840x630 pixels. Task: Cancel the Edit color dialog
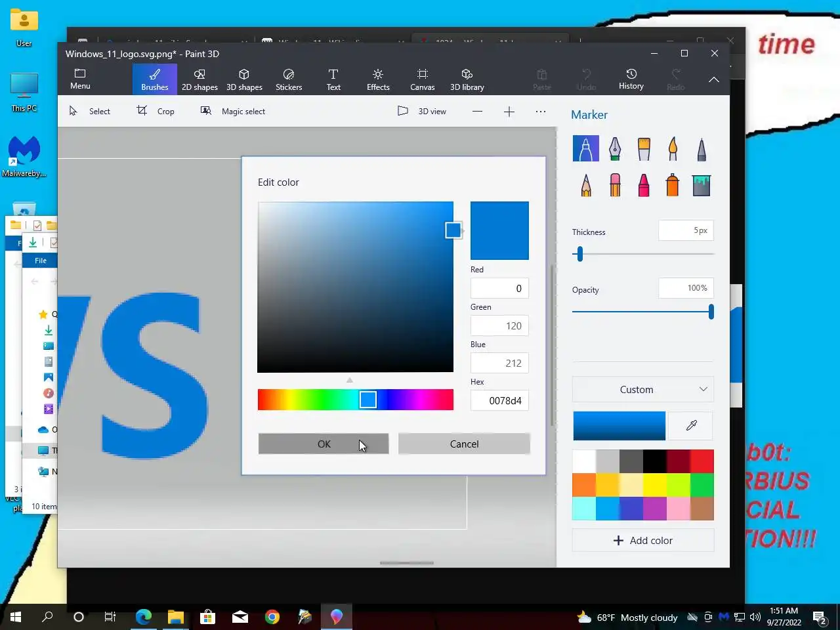coord(464,444)
